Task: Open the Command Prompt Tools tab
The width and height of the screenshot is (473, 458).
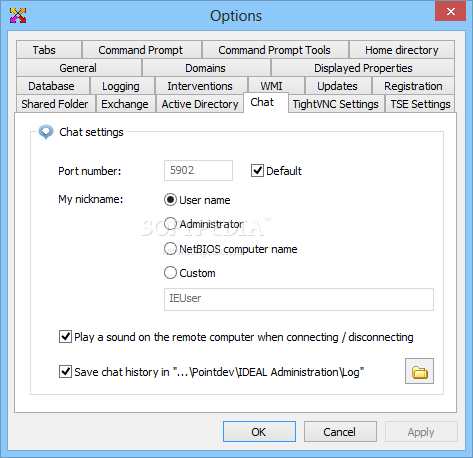Action: [x=275, y=50]
